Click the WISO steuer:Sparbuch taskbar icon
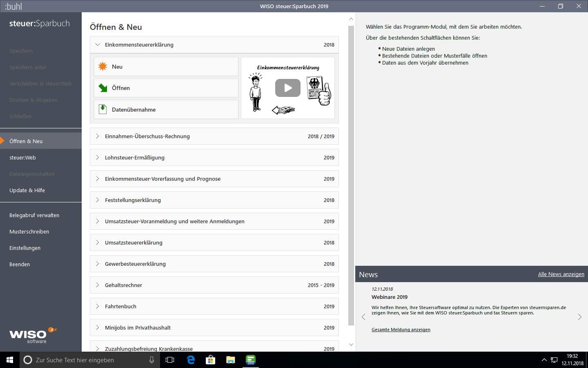This screenshot has width=588, height=368. coord(251,360)
